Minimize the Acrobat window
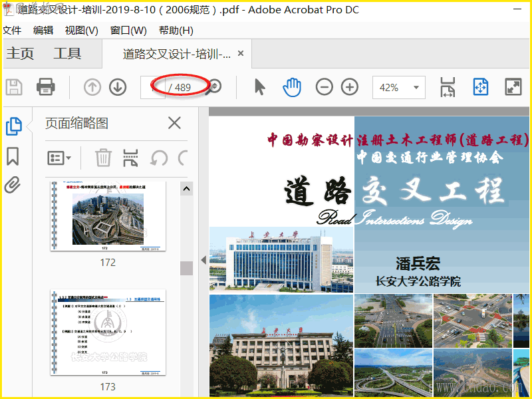 [517, 9]
